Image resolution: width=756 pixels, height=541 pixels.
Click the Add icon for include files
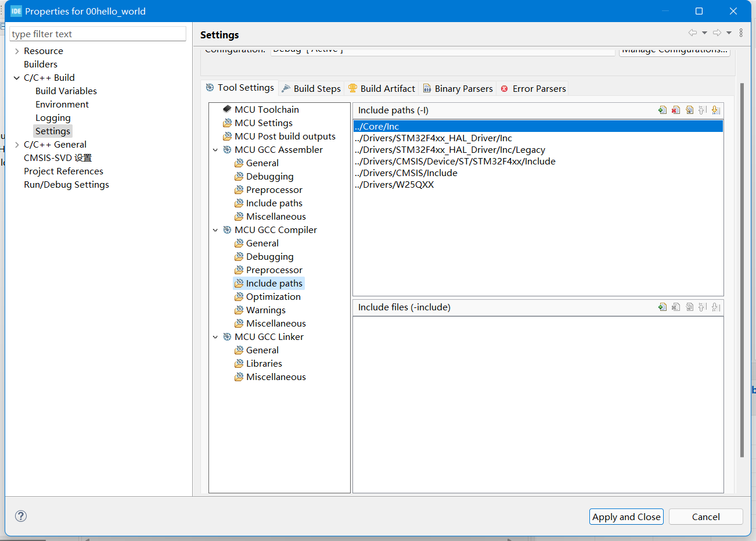click(663, 307)
